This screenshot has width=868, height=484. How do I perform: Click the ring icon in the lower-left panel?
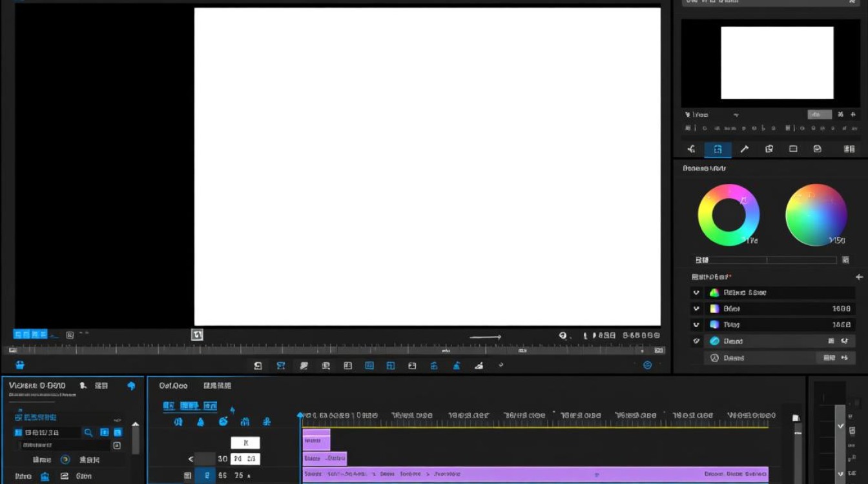click(x=65, y=459)
